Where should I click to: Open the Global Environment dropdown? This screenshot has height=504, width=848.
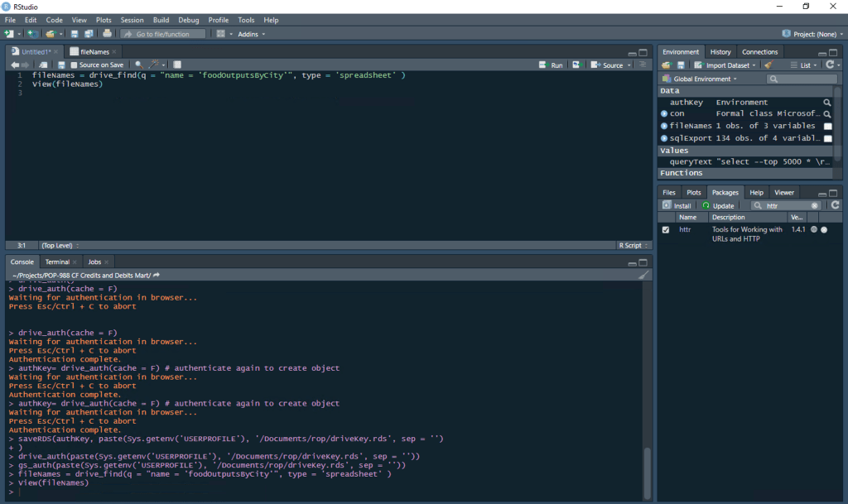(x=704, y=79)
